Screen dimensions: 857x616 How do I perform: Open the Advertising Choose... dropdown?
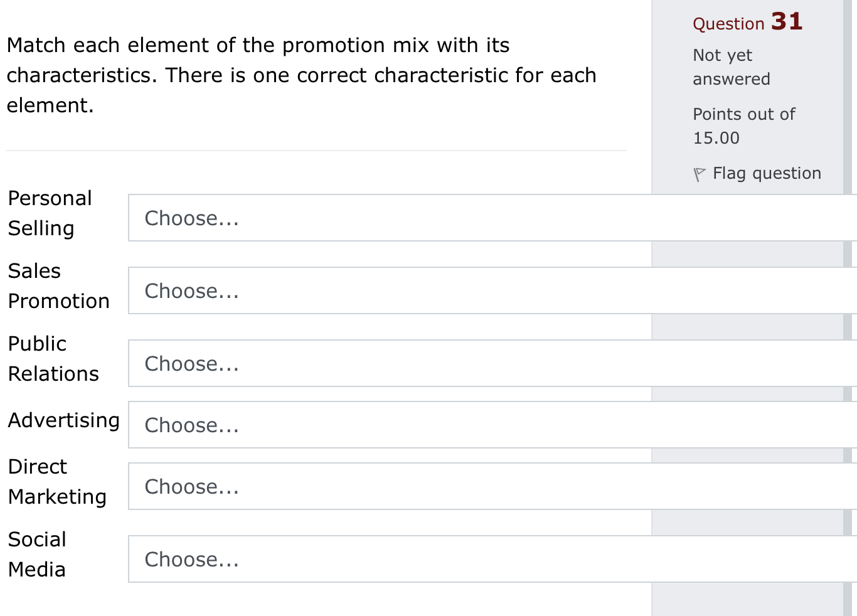click(492, 425)
